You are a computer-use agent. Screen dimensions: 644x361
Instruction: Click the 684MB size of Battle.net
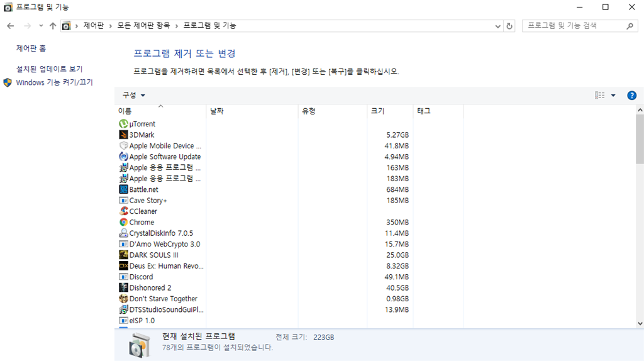tap(397, 189)
